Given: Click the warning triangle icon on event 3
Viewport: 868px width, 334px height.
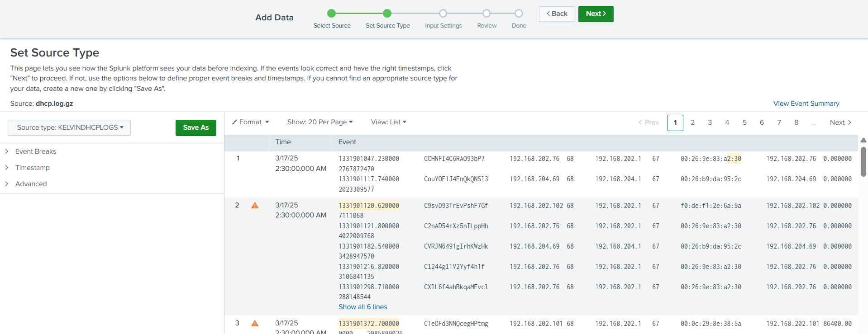Looking at the screenshot, I should (x=255, y=324).
